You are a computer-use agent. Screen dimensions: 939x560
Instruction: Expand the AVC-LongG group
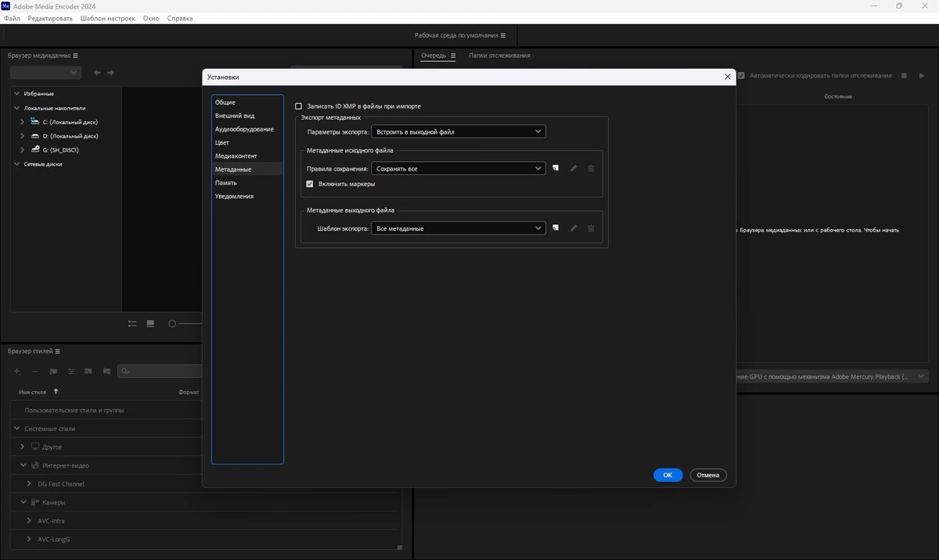pos(29,539)
